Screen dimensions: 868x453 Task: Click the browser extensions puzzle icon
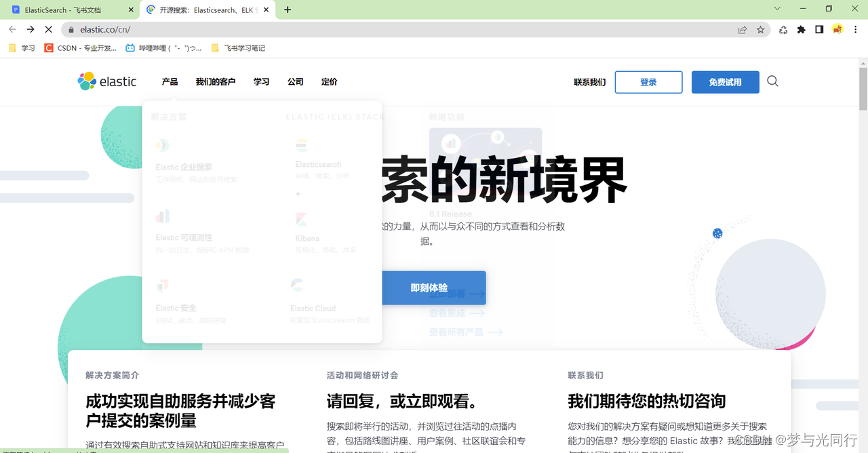point(802,29)
